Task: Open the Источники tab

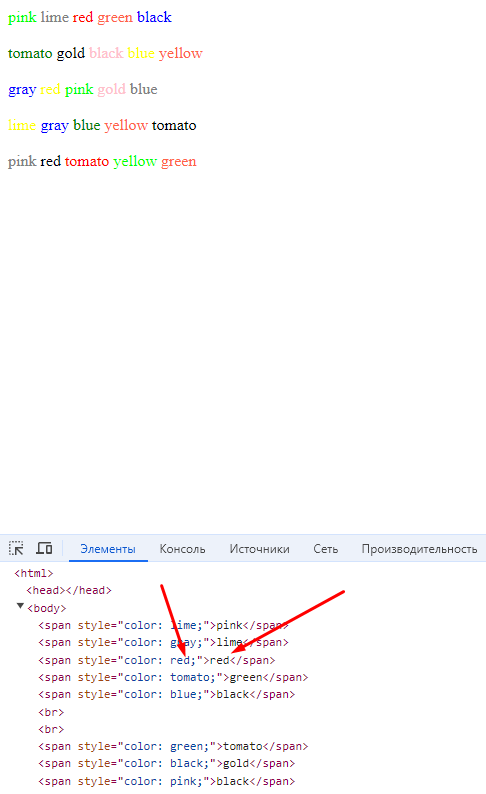Action: [x=259, y=549]
